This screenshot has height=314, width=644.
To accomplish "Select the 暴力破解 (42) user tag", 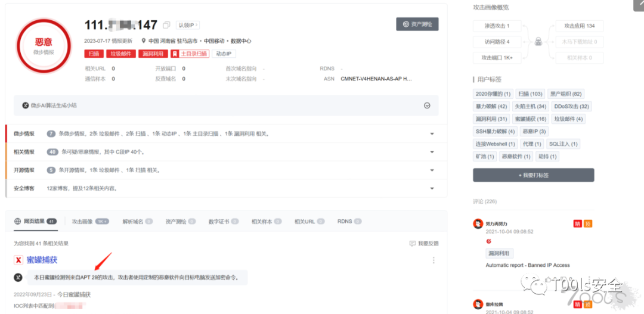I will coord(491,107).
